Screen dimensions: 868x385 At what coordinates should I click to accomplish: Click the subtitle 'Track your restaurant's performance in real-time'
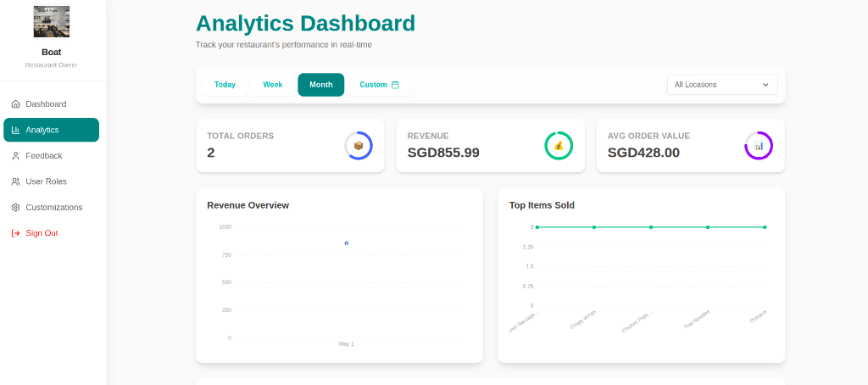pyautogui.click(x=284, y=44)
